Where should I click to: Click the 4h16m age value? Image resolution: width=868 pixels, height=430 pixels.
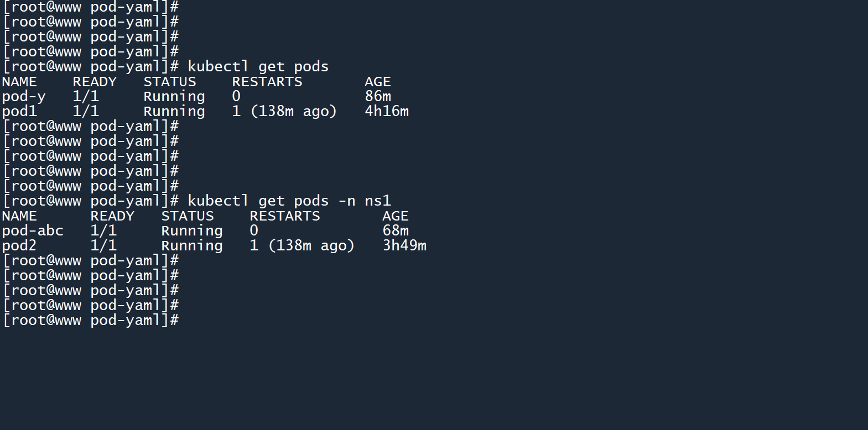coord(387,112)
